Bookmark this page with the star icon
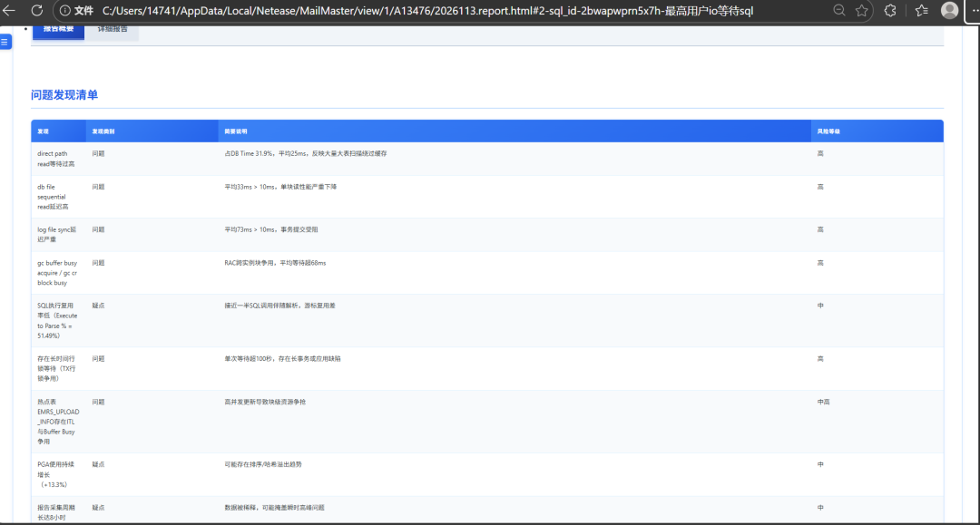This screenshot has width=980, height=525. click(x=862, y=11)
